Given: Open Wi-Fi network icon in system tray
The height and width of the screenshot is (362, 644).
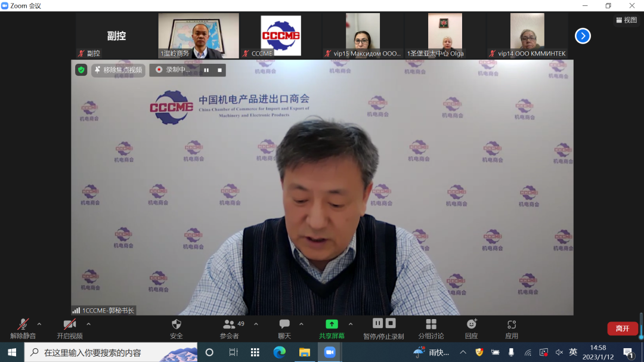Looking at the screenshot, I should click(x=528, y=352).
